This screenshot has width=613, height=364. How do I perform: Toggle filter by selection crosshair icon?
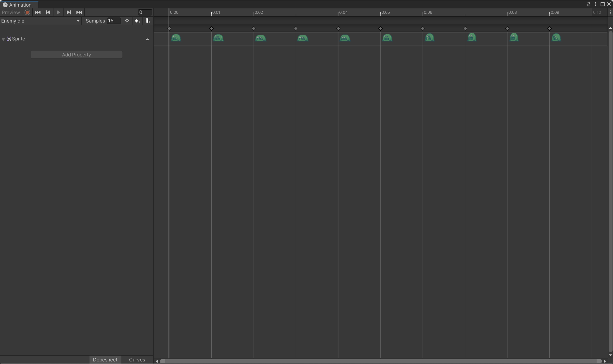pyautogui.click(x=127, y=21)
